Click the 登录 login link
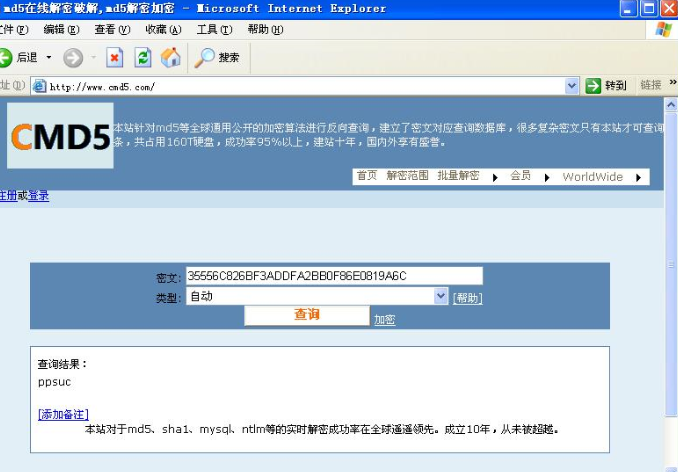The height and width of the screenshot is (472, 678). point(38,196)
